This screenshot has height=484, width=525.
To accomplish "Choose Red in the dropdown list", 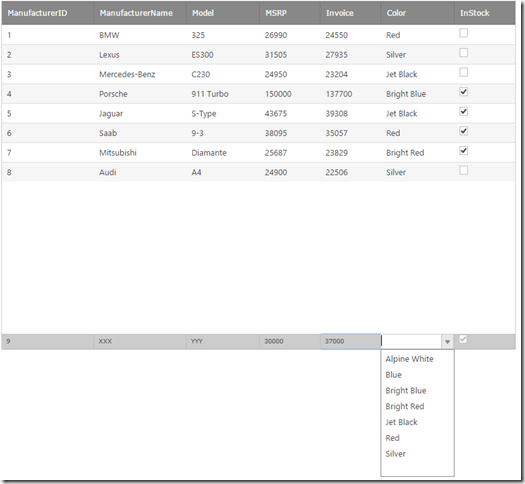I will [x=417, y=438].
